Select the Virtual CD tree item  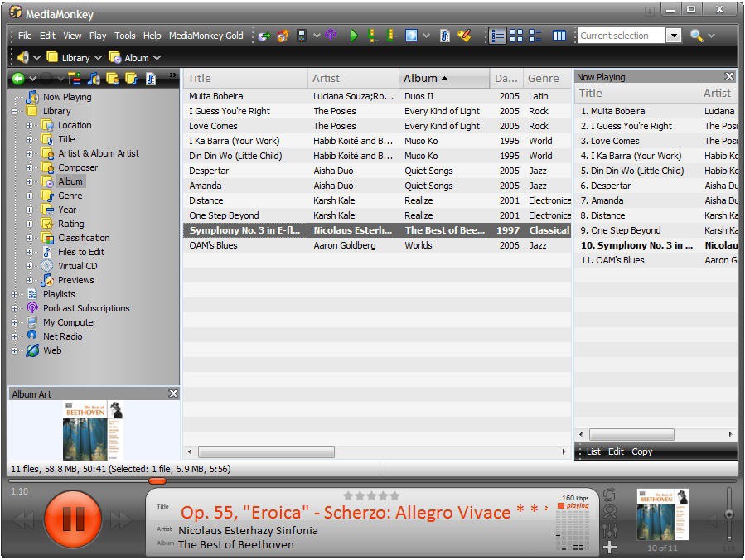pyautogui.click(x=77, y=266)
